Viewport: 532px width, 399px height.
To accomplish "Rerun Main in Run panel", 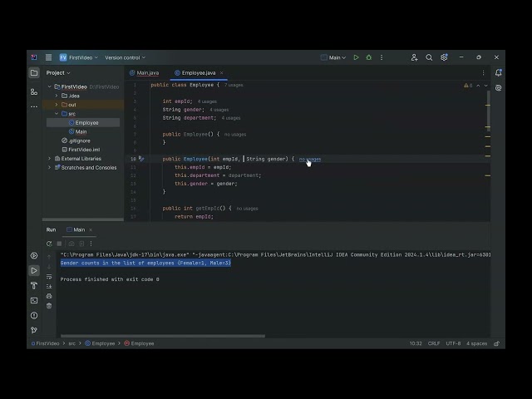I will pyautogui.click(x=49, y=244).
